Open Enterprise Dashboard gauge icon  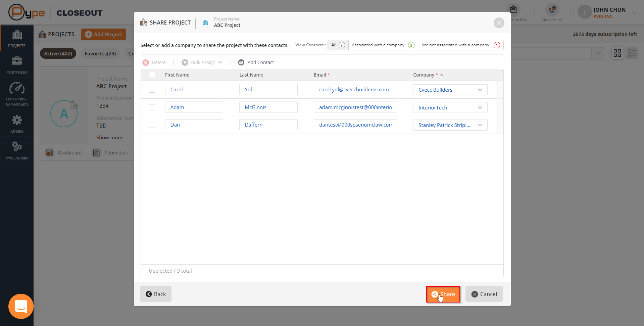[17, 88]
